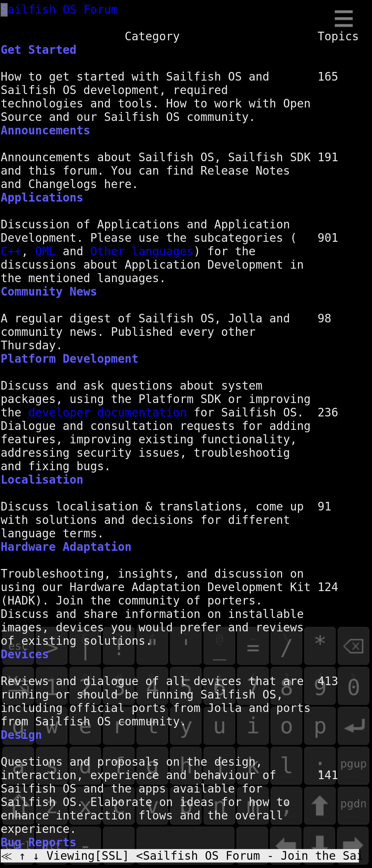Screen dimensions: 372x868
Task: Open the Localisation category
Action: point(42,479)
